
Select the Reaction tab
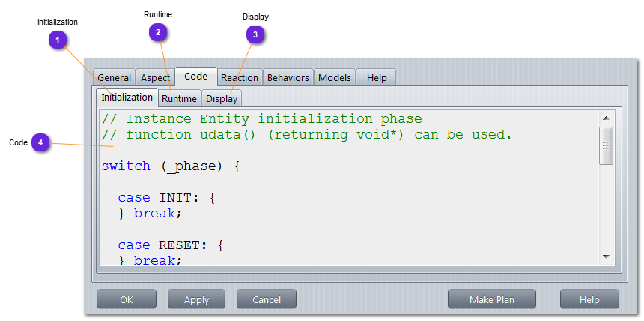click(x=239, y=77)
